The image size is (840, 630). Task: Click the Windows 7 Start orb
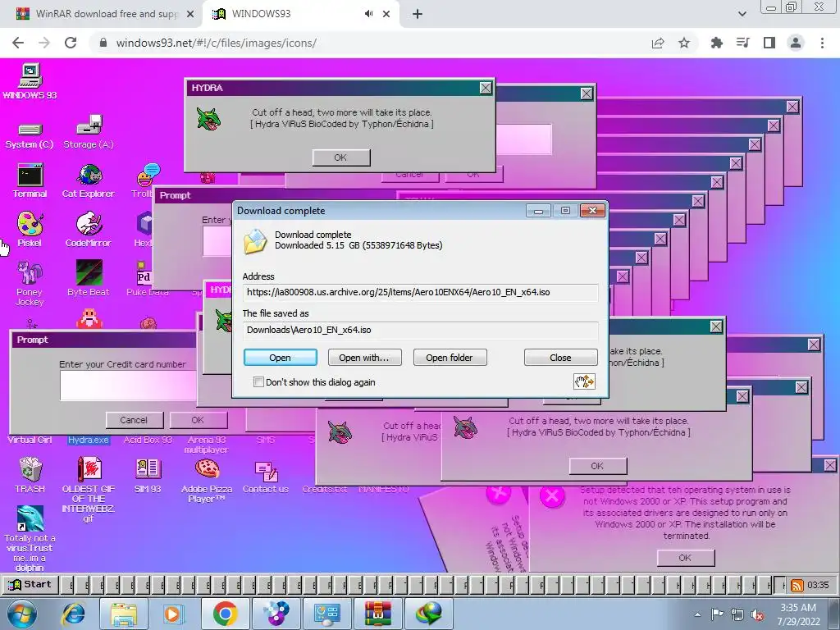coord(22,614)
